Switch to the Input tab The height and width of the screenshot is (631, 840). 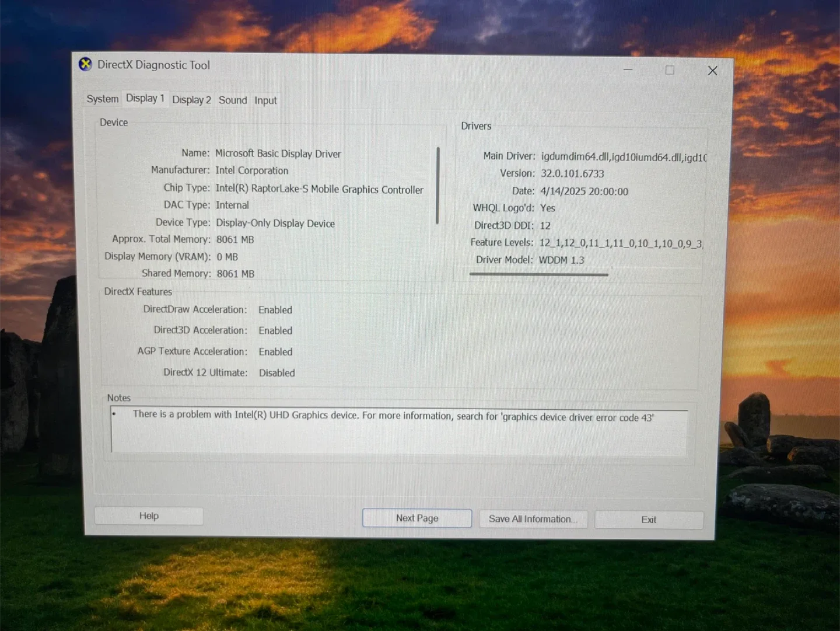pos(265,100)
